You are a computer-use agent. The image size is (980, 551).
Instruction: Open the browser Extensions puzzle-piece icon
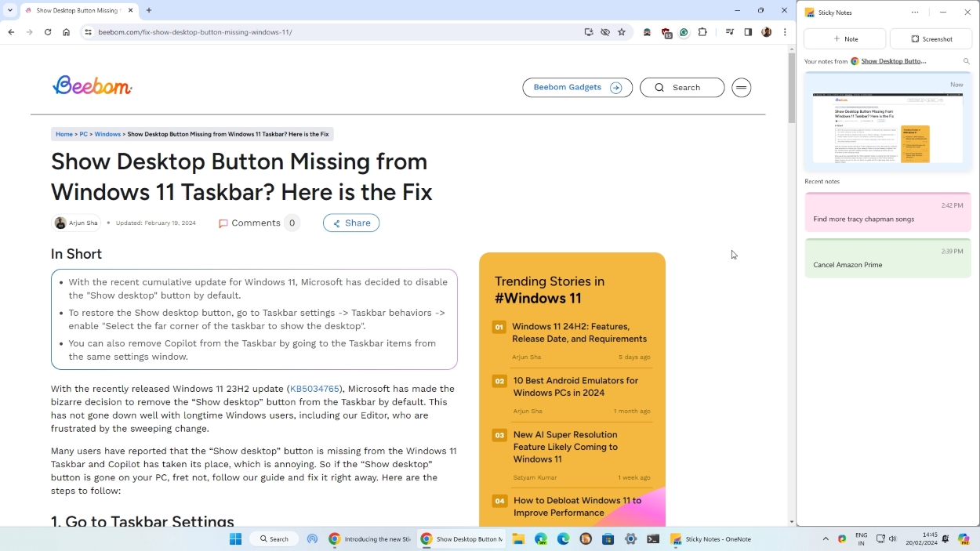[x=702, y=32]
